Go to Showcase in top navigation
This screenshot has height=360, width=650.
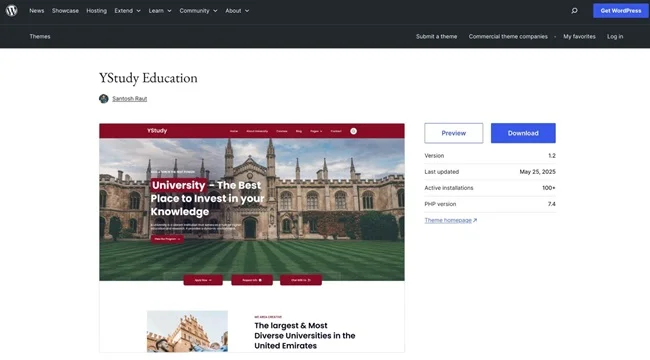click(65, 11)
